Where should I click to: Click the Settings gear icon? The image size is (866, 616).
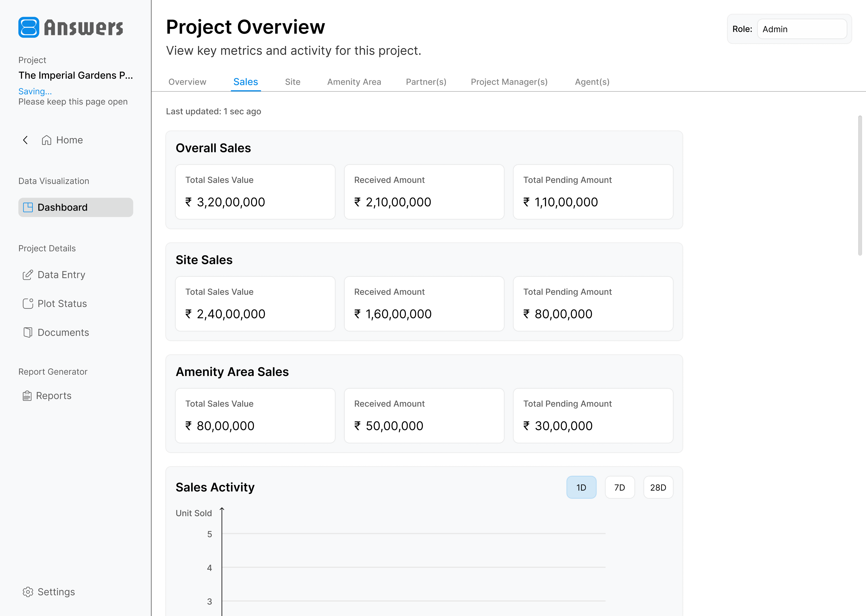pos(28,592)
